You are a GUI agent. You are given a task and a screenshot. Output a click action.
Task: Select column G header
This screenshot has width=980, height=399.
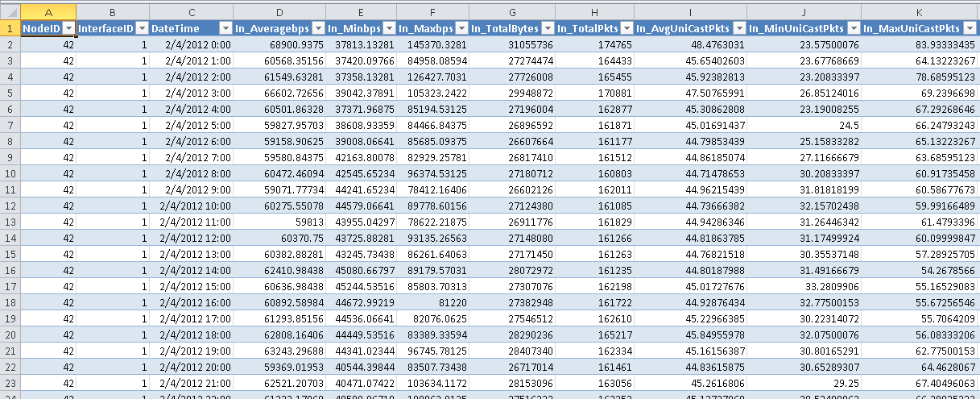pos(512,12)
